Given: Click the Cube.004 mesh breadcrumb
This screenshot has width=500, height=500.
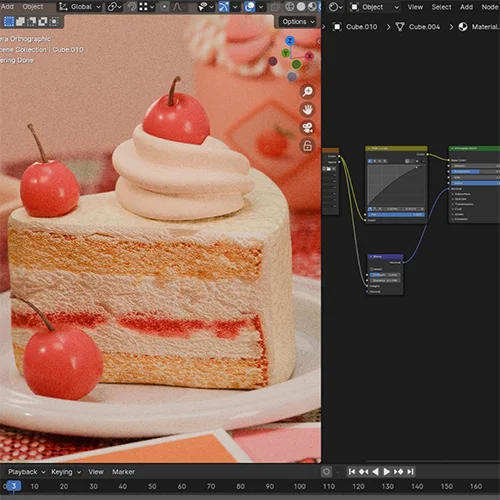Looking at the screenshot, I should point(418,27).
